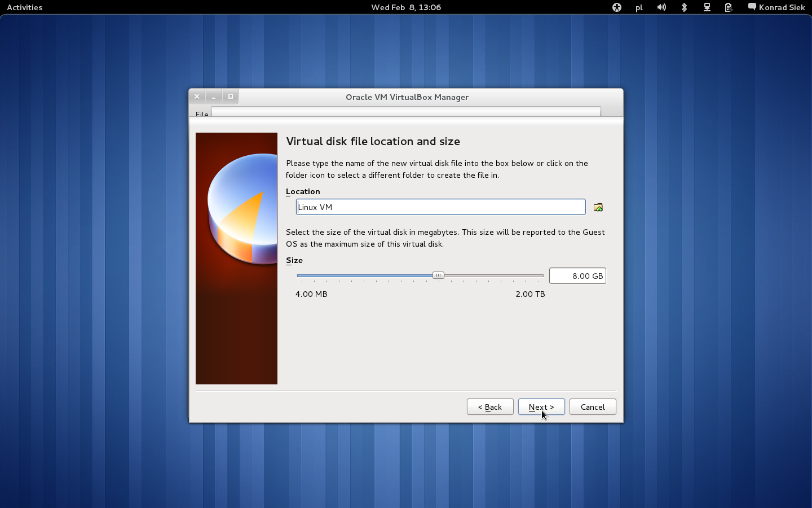Open the clock and calendar menu
The image size is (812, 508).
point(406,7)
